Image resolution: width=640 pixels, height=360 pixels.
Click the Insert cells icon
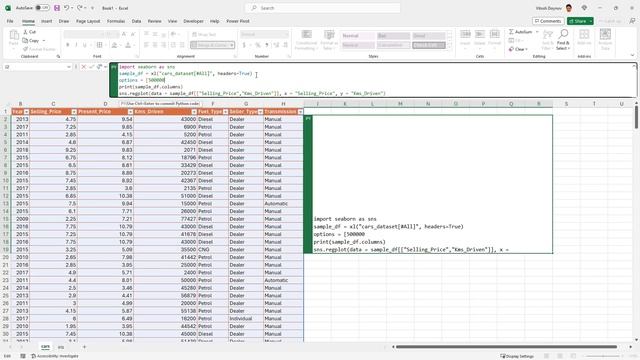point(465,34)
